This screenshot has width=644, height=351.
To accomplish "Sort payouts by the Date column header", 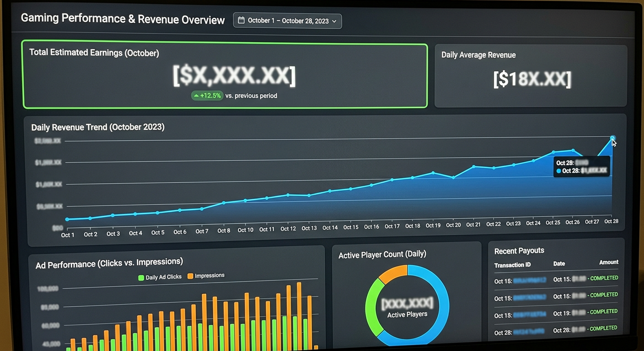I will (559, 264).
